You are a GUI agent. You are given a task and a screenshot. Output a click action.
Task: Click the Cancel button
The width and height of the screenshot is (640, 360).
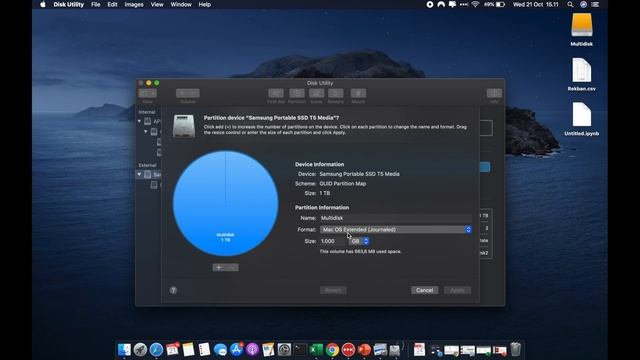tap(424, 290)
